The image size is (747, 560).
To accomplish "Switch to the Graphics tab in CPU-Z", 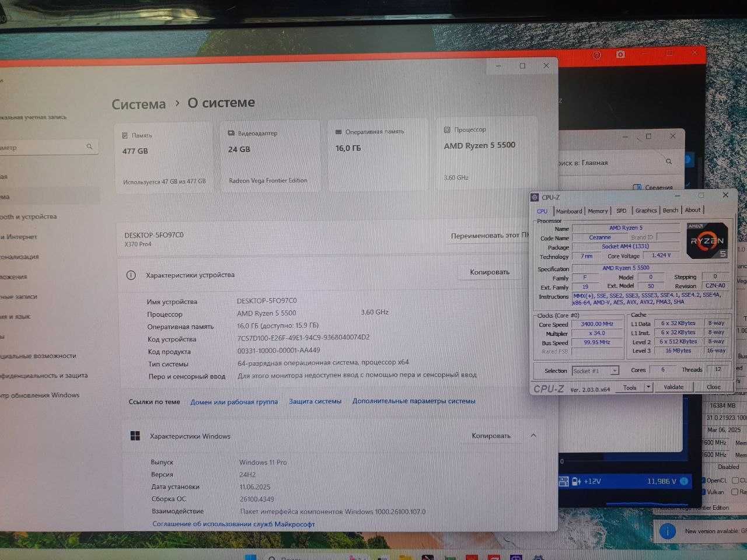I will click(646, 210).
